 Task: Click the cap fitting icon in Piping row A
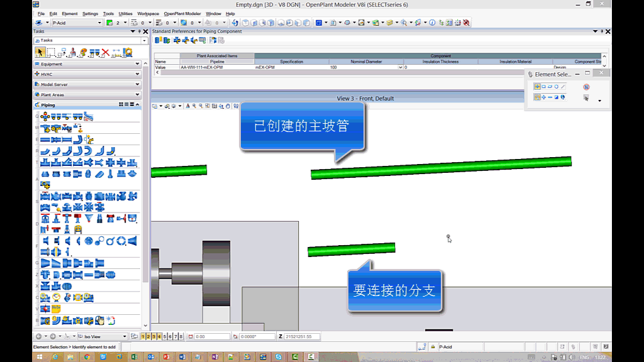pyautogui.click(x=45, y=174)
